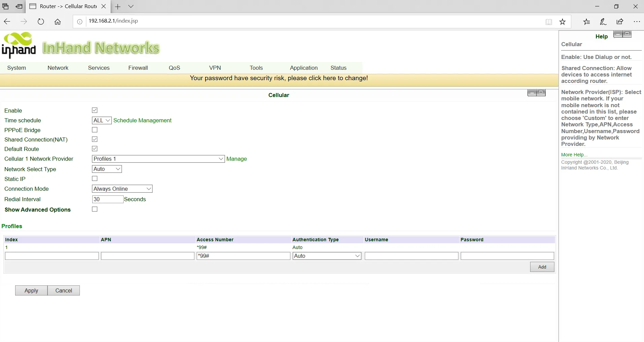Minimize the Cellular panel

tap(532, 93)
